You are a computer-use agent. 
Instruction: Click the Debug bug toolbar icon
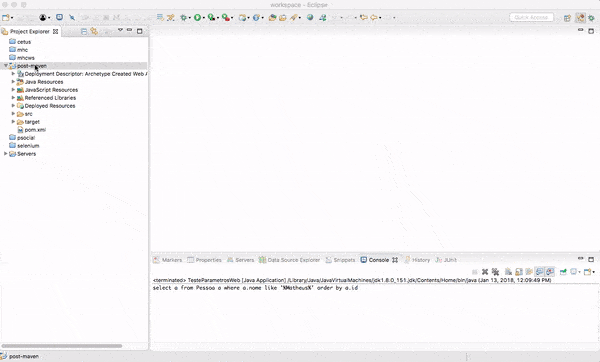(x=183, y=17)
